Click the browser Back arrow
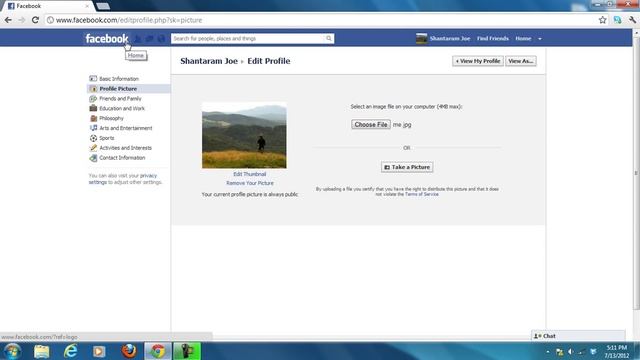Screen dimensions: 640x360 click(x=8, y=20)
